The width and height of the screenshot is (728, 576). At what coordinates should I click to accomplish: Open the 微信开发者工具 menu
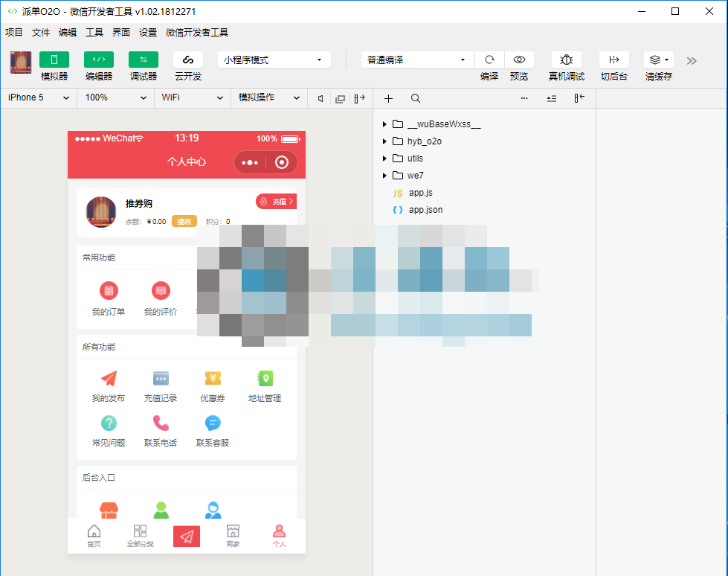pyautogui.click(x=197, y=33)
